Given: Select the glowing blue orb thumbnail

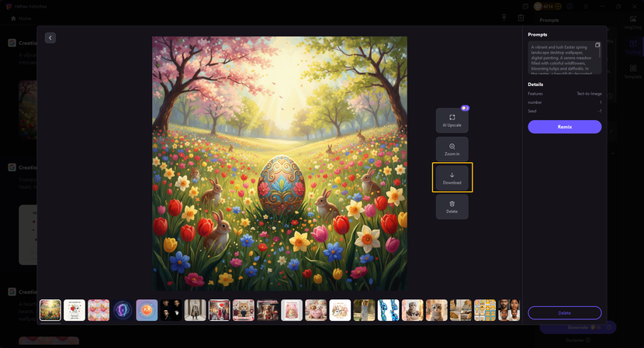Looking at the screenshot, I should coord(123,310).
